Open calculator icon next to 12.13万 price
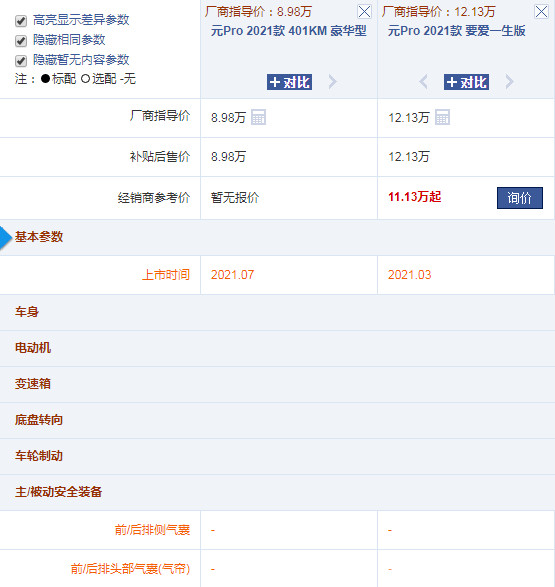Screen dimensions: 555x587 coord(442,117)
